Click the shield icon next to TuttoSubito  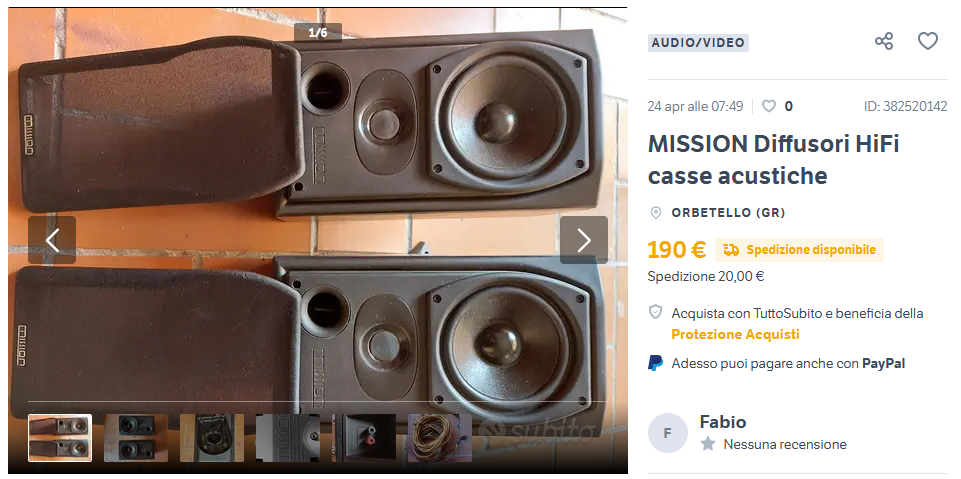click(655, 312)
